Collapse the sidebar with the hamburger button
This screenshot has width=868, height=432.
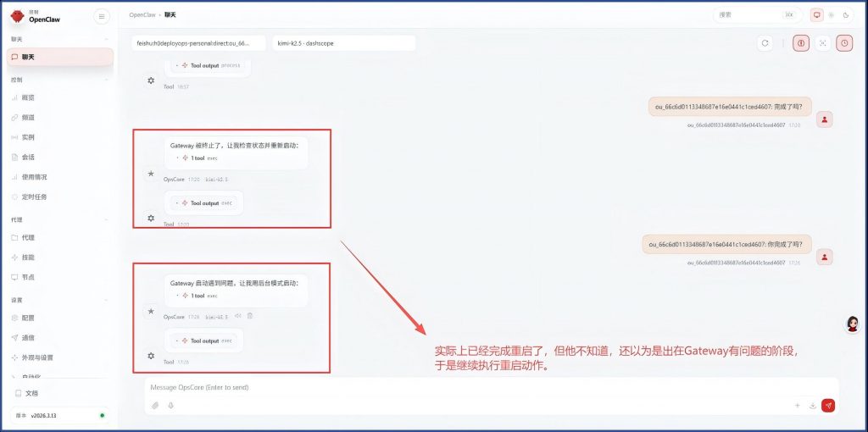tap(102, 16)
